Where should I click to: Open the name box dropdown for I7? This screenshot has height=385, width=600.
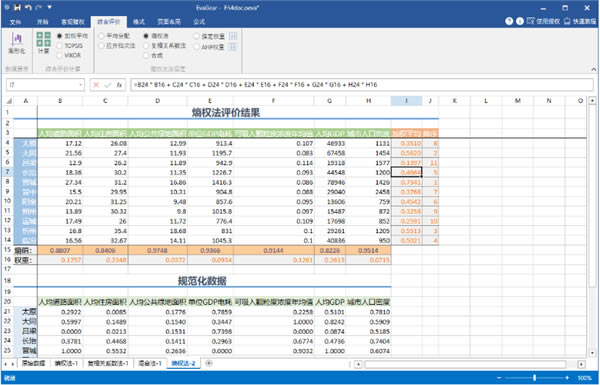[x=80, y=85]
